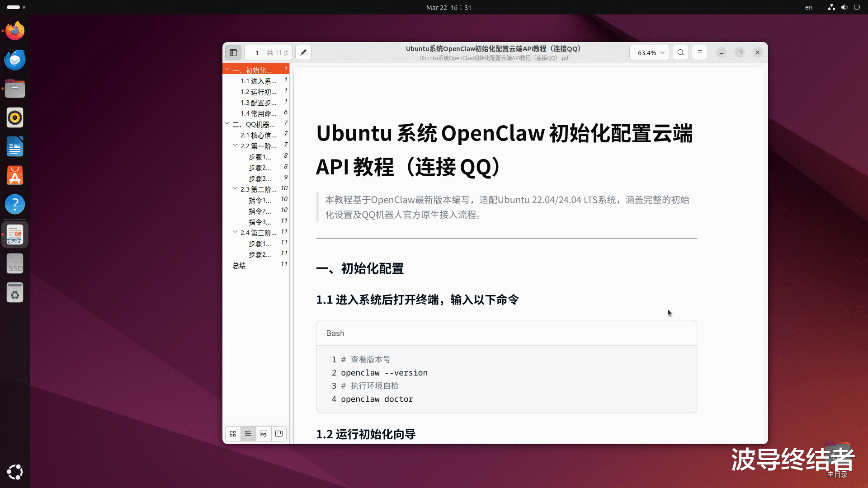This screenshot has height=488, width=868.
Task: Open Firefox from the dock
Action: [15, 31]
